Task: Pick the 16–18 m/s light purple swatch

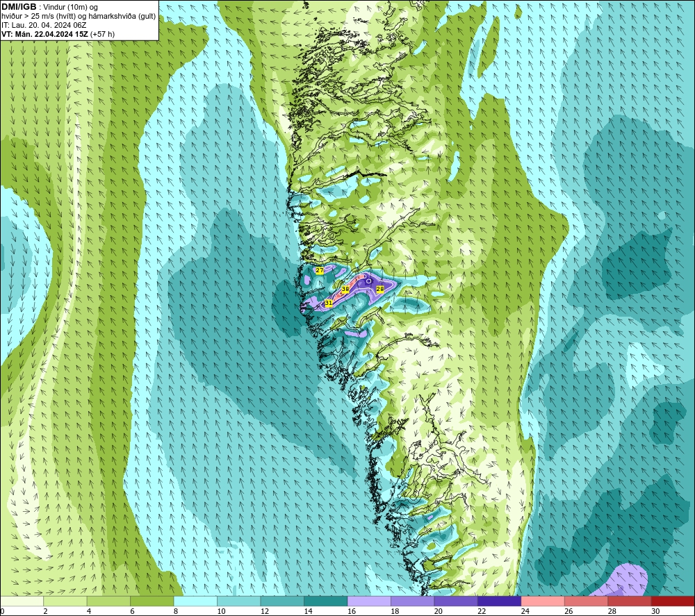Action: pyautogui.click(x=369, y=601)
